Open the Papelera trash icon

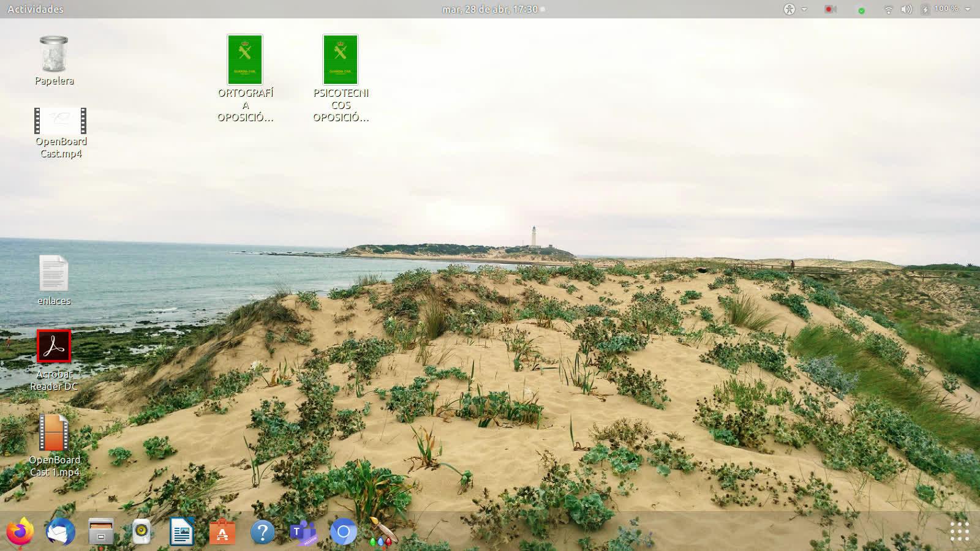coord(54,54)
